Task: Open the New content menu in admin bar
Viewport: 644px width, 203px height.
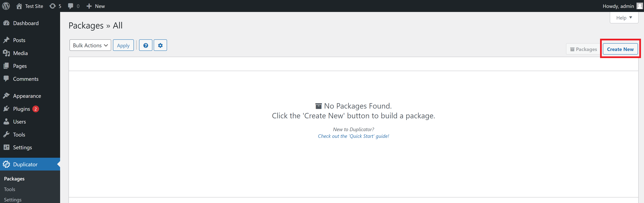Action: click(95, 6)
